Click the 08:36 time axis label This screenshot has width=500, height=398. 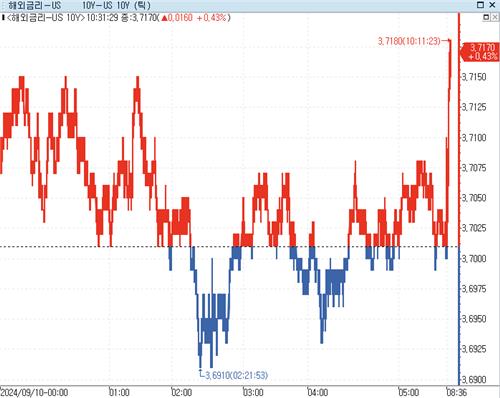(x=457, y=392)
